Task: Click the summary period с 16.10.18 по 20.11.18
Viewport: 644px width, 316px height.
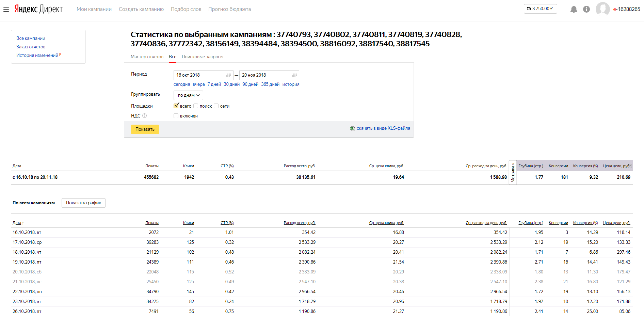Action: click(35, 177)
